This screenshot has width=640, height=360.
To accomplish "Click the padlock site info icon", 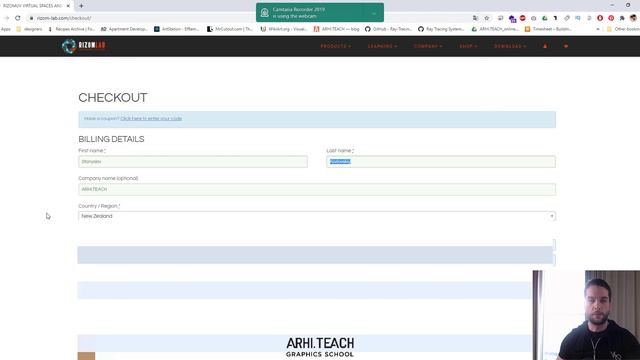I will pos(31,18).
